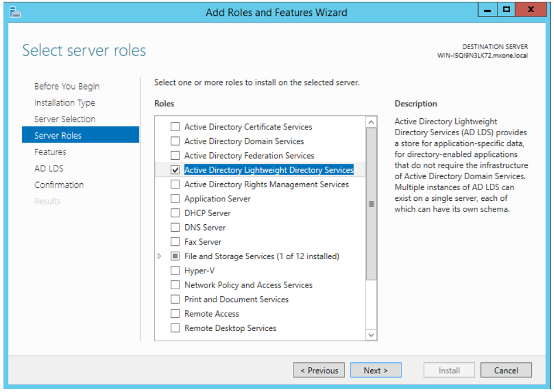
Task: Open the AD LDS wizard page
Action: pos(49,168)
